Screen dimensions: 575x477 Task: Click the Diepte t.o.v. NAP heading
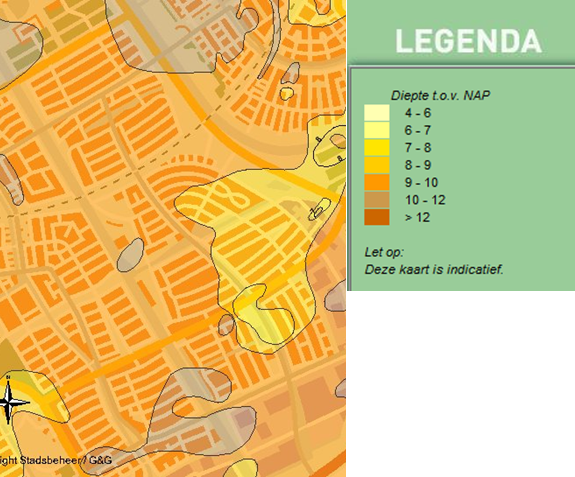coord(440,96)
